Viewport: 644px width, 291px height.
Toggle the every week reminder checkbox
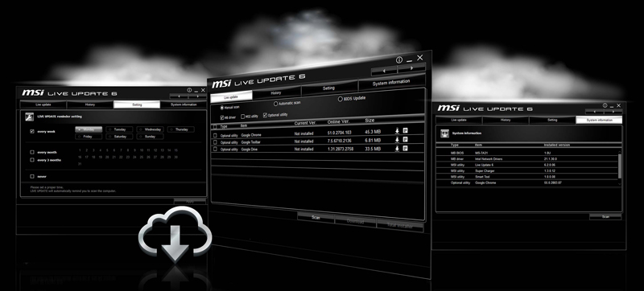[x=32, y=132]
